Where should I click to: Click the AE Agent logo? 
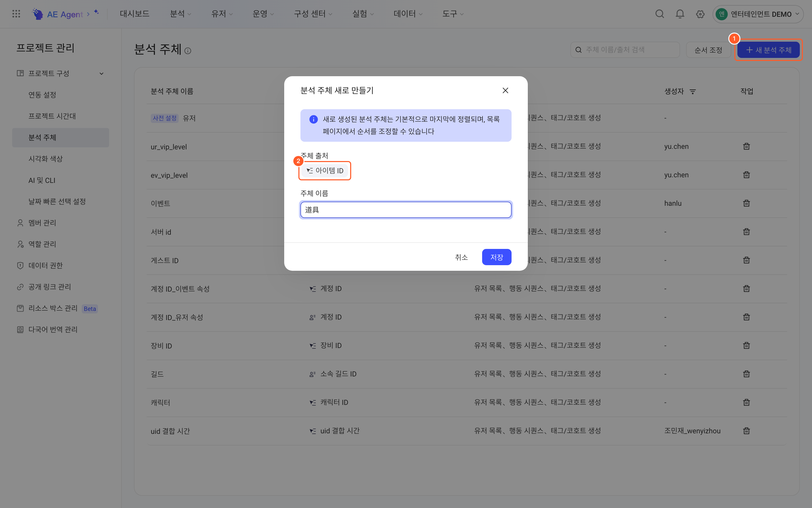57,14
